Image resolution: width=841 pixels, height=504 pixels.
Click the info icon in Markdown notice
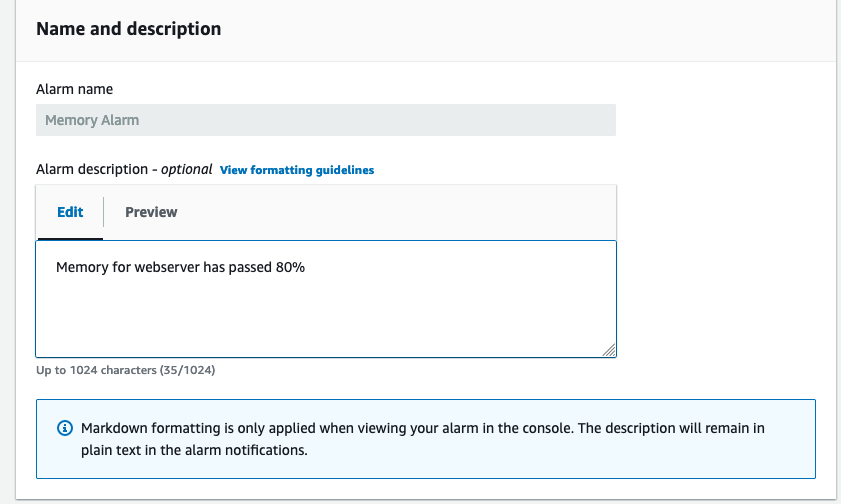coord(65,428)
